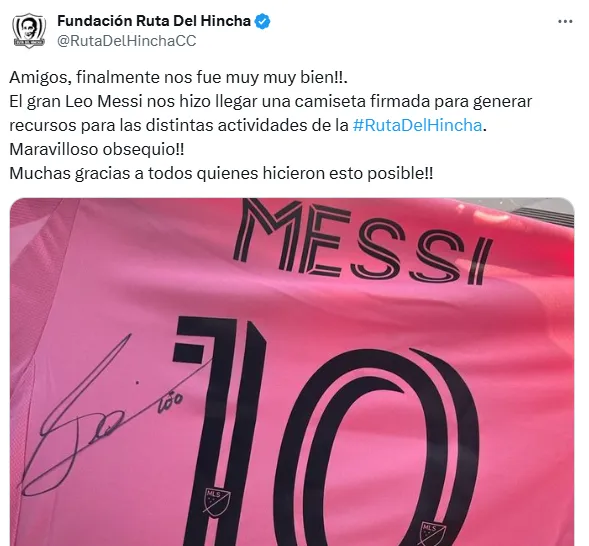Click the MLS crest under digit 0
Screen dimensions: 589x546
[x=432, y=532]
